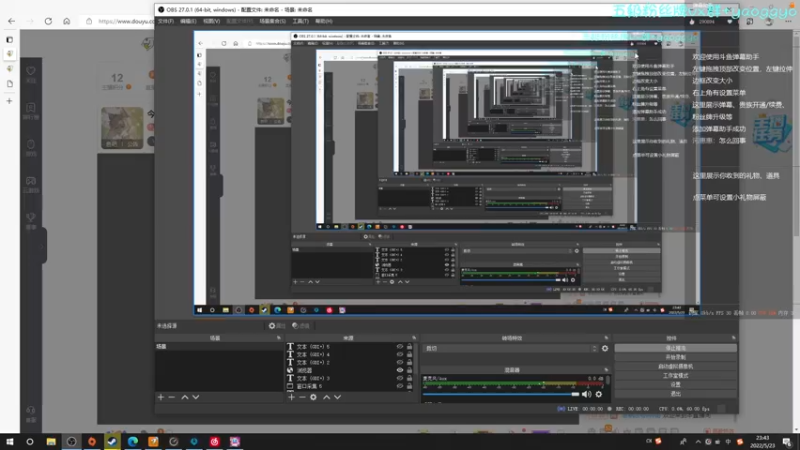Move scene down in Scenes panel
800x450 pixels.
[196, 397]
